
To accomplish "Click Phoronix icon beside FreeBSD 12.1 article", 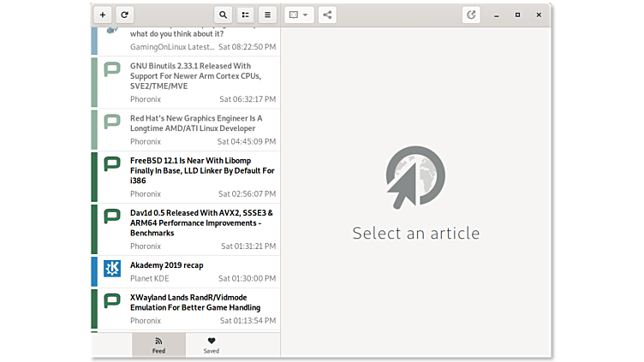I will [112, 163].
